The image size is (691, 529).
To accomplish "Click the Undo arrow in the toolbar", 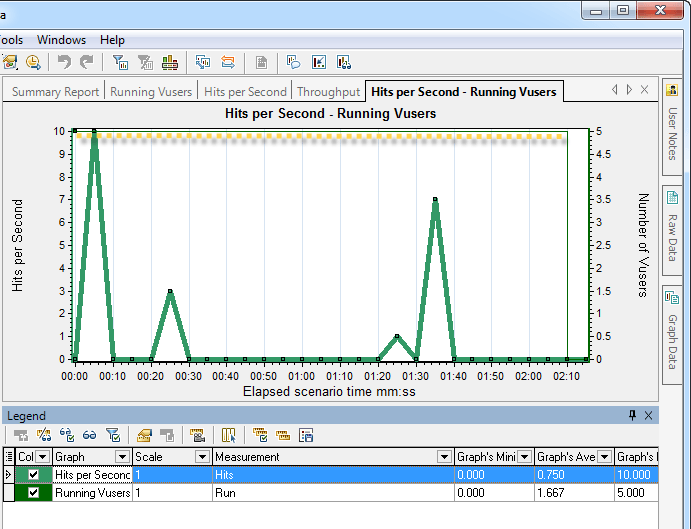I will pos(64,62).
